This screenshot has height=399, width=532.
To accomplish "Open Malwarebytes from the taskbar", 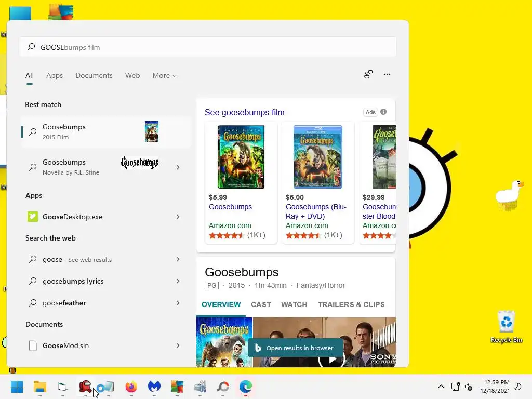I will (x=154, y=387).
